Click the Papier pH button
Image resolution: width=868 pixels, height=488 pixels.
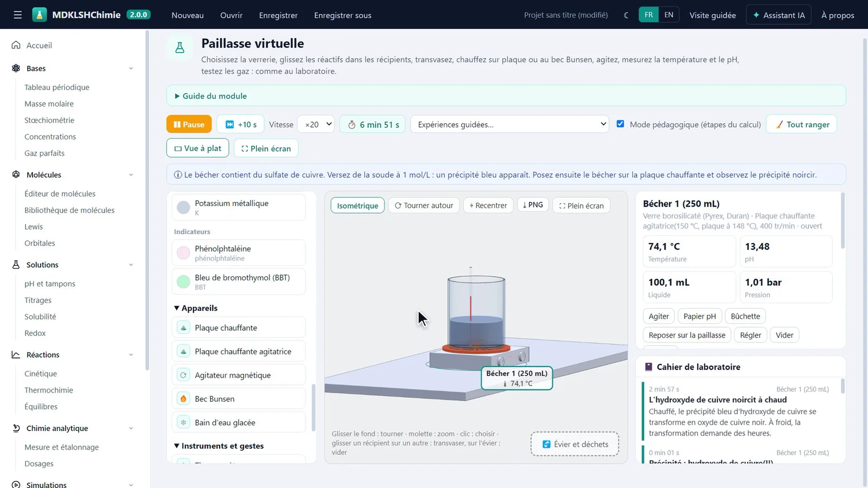tap(700, 316)
